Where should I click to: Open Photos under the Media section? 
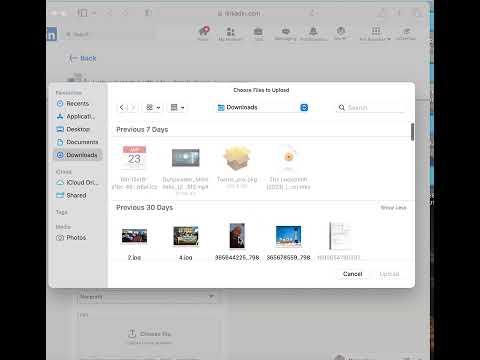pos(71,238)
